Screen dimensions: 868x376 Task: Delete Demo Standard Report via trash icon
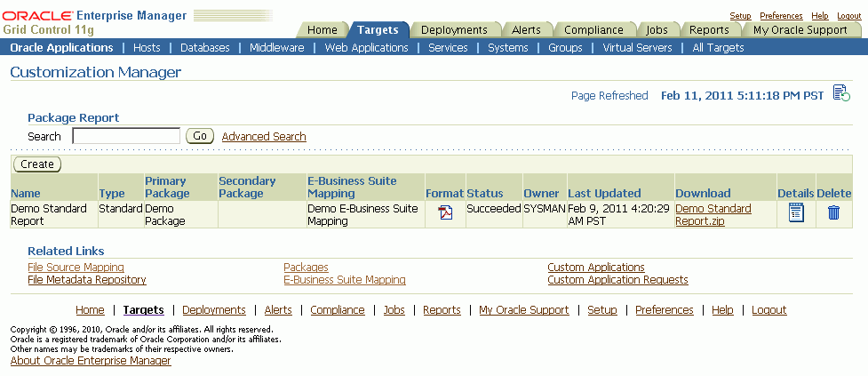point(833,212)
